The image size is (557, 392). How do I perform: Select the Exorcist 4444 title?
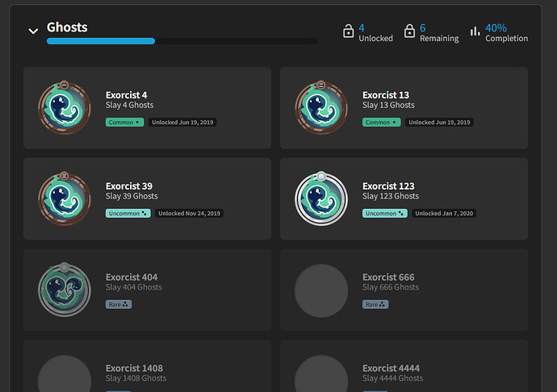point(391,369)
